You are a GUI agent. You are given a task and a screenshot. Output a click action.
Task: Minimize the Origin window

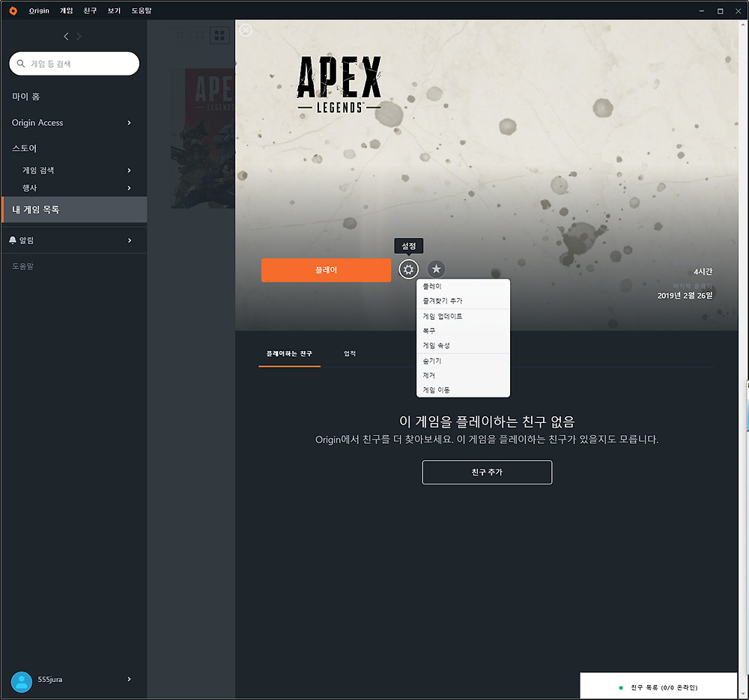702,11
